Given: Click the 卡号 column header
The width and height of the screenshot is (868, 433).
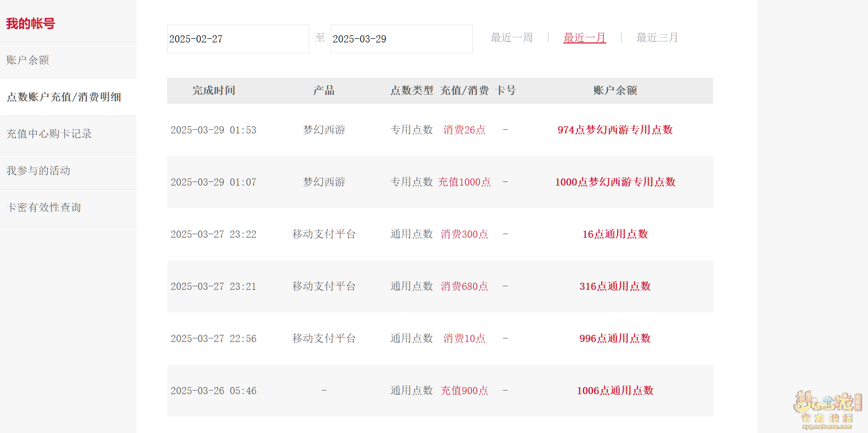Looking at the screenshot, I should click(x=506, y=90).
